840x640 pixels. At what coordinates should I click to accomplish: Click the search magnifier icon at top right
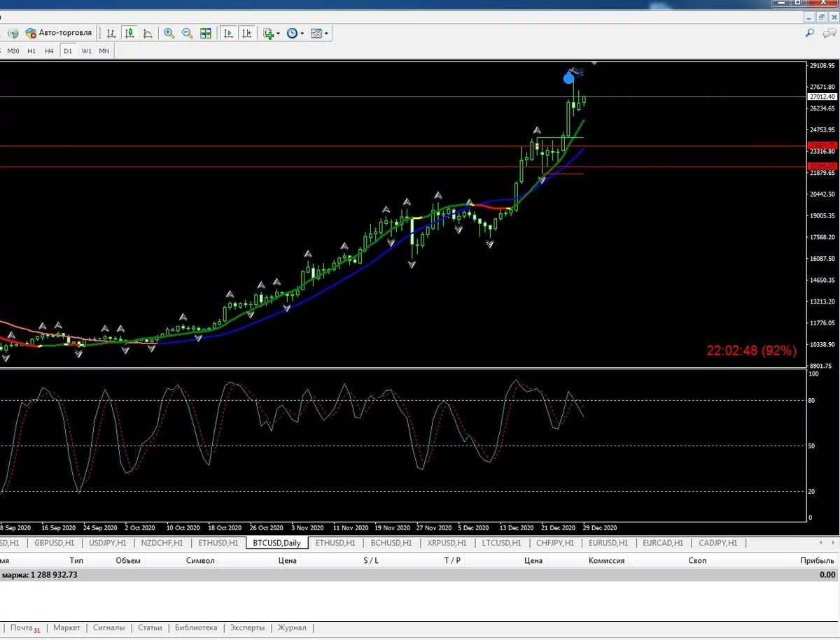[x=810, y=33]
